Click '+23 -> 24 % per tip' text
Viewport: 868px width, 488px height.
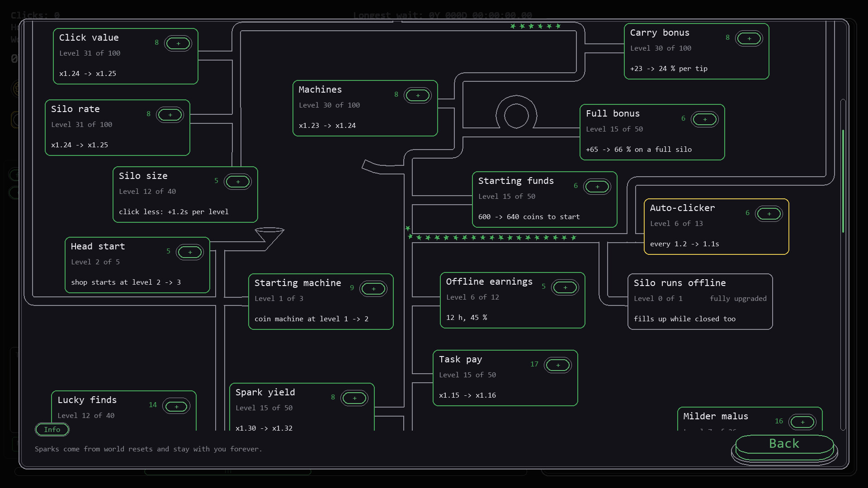tap(669, 69)
